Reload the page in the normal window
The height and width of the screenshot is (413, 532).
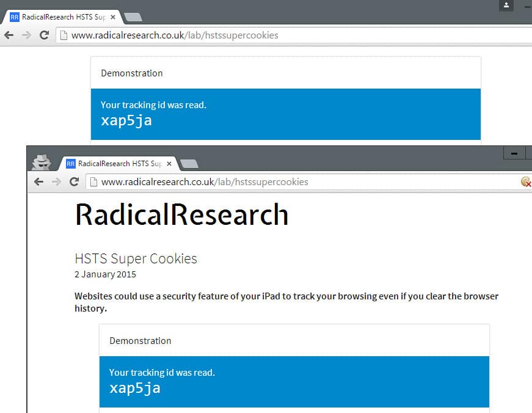[x=44, y=35]
